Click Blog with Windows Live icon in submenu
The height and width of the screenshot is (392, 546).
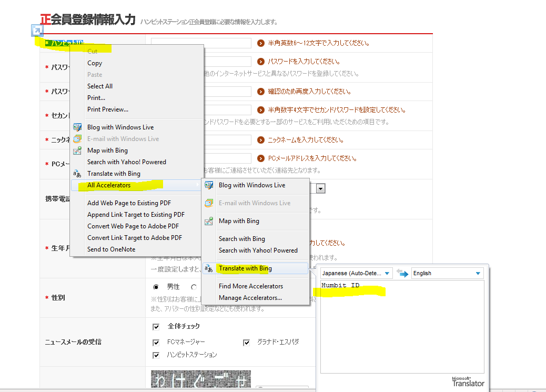coord(209,185)
